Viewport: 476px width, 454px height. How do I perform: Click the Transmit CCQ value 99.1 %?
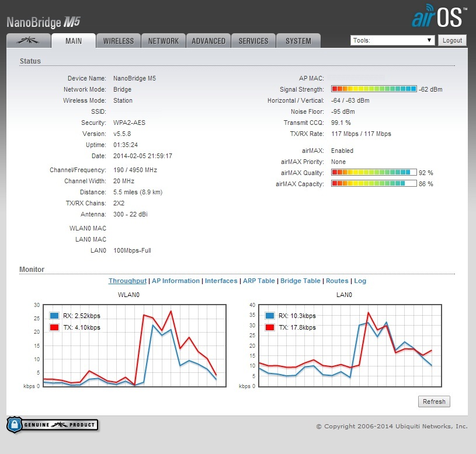point(341,123)
